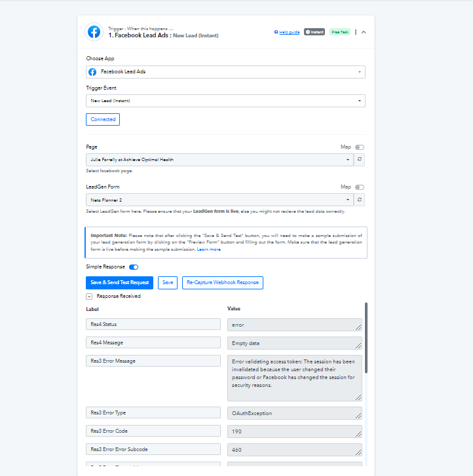Click the Res3 Error Message label field

153,361
